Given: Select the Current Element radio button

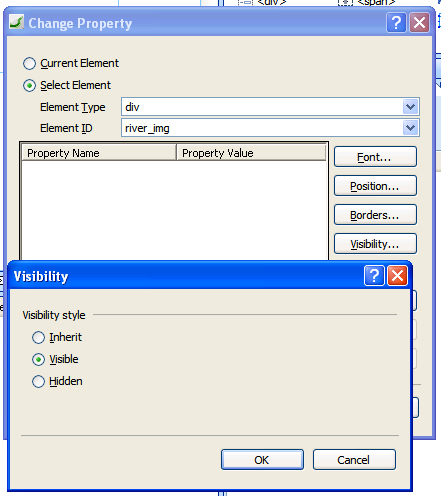Looking at the screenshot, I should pos(29,63).
